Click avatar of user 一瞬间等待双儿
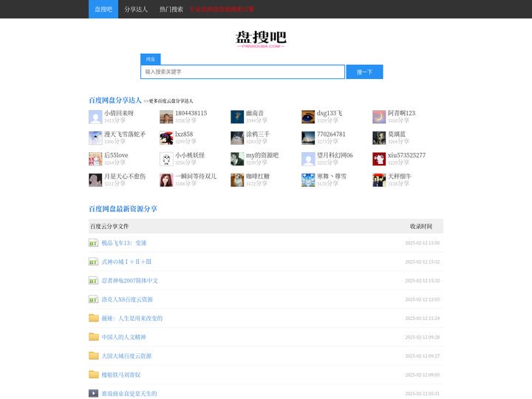The width and height of the screenshot is (532, 399). pos(166,180)
